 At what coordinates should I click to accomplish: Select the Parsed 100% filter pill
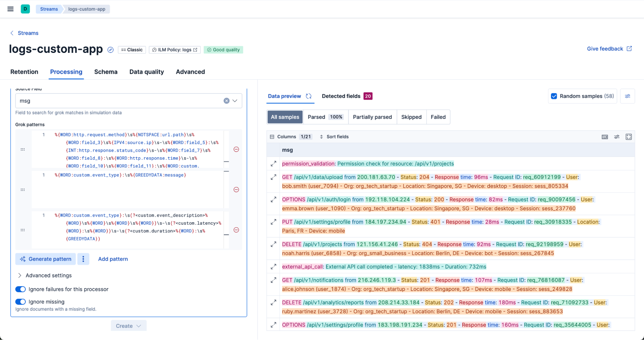[325, 117]
